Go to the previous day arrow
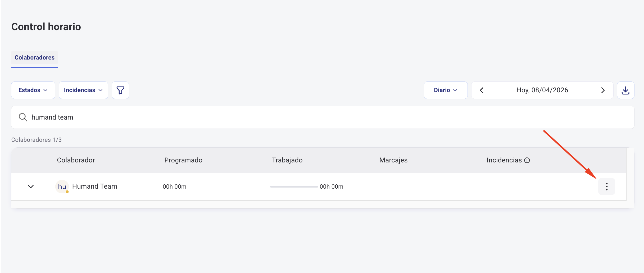Image resolution: width=644 pixels, height=273 pixels. click(x=482, y=90)
